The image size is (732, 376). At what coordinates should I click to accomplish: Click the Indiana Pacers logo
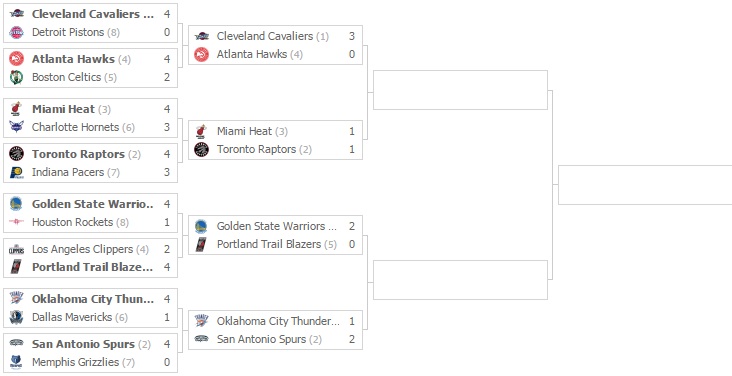coord(16,172)
